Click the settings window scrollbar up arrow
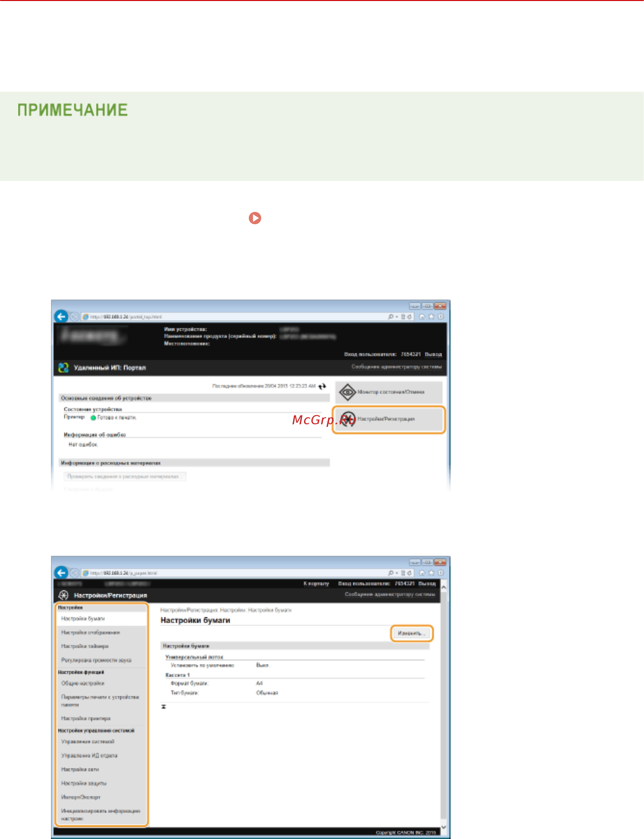The width and height of the screenshot is (644, 839). click(444, 587)
